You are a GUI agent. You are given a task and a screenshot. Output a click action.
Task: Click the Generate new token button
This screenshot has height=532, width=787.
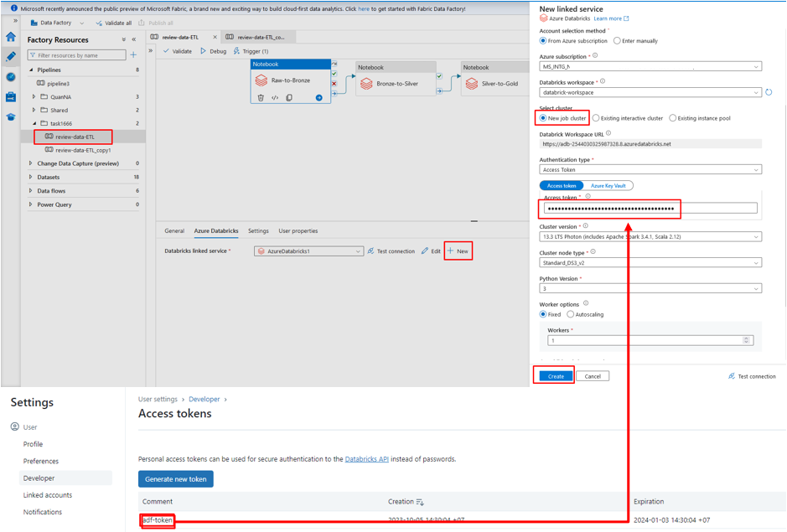175,479
